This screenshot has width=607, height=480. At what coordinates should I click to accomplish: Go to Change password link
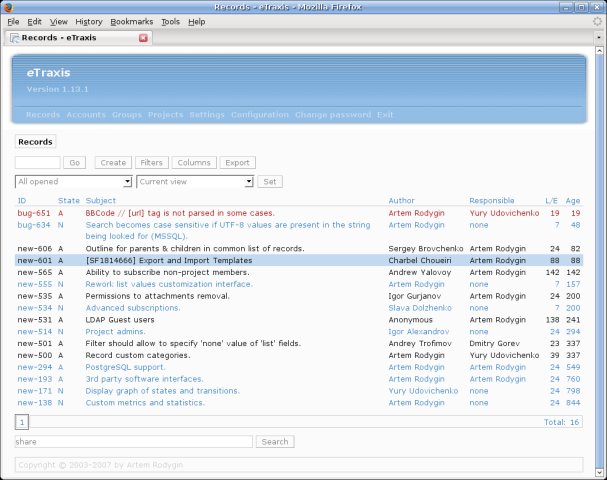tap(333, 115)
